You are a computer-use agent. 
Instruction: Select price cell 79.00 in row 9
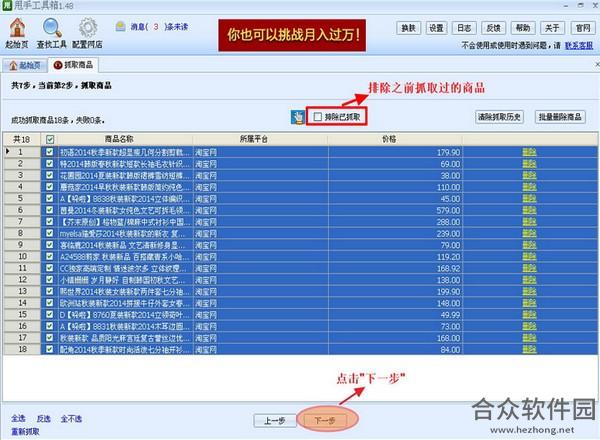click(x=395, y=245)
